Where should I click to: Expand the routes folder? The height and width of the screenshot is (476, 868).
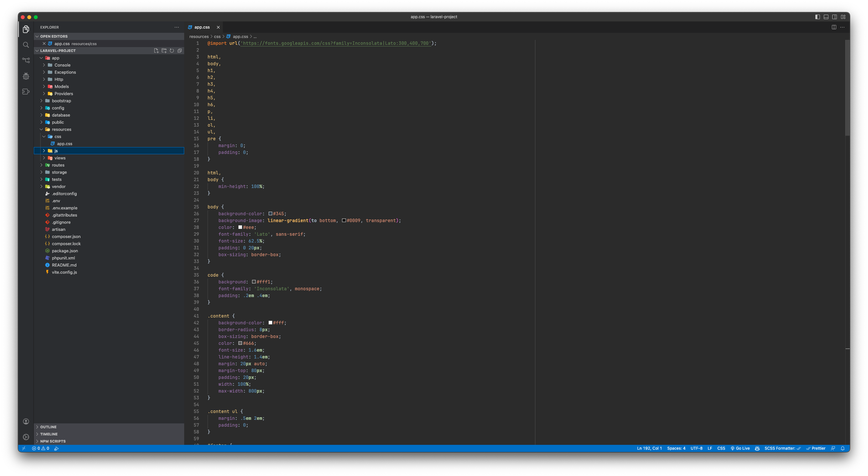[58, 165]
